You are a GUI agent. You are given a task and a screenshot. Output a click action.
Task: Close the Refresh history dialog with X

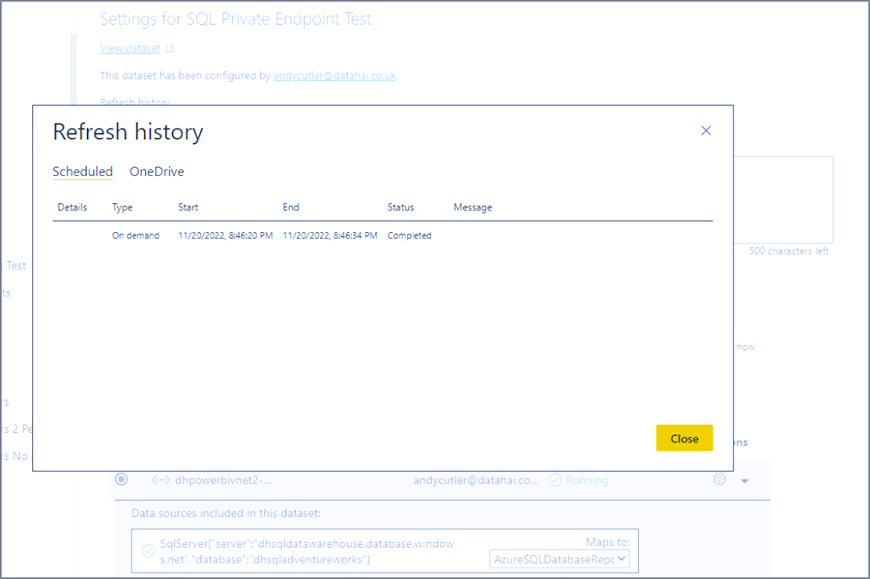click(706, 131)
